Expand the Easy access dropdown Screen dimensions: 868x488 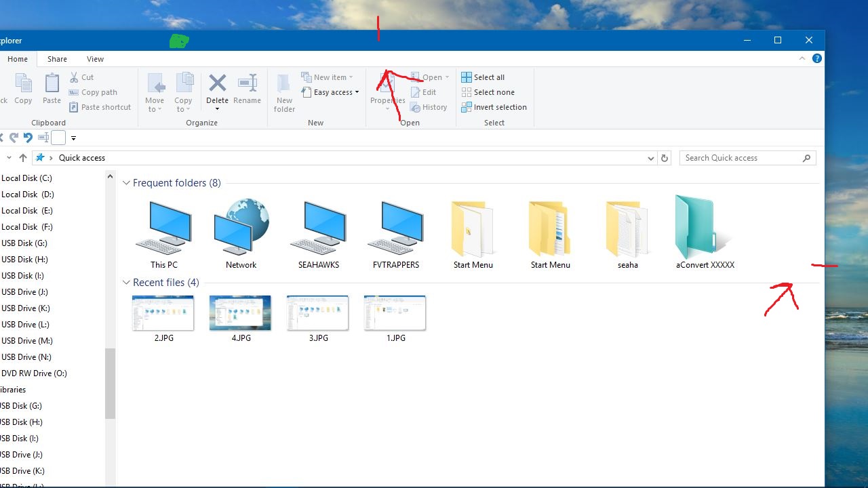330,92
